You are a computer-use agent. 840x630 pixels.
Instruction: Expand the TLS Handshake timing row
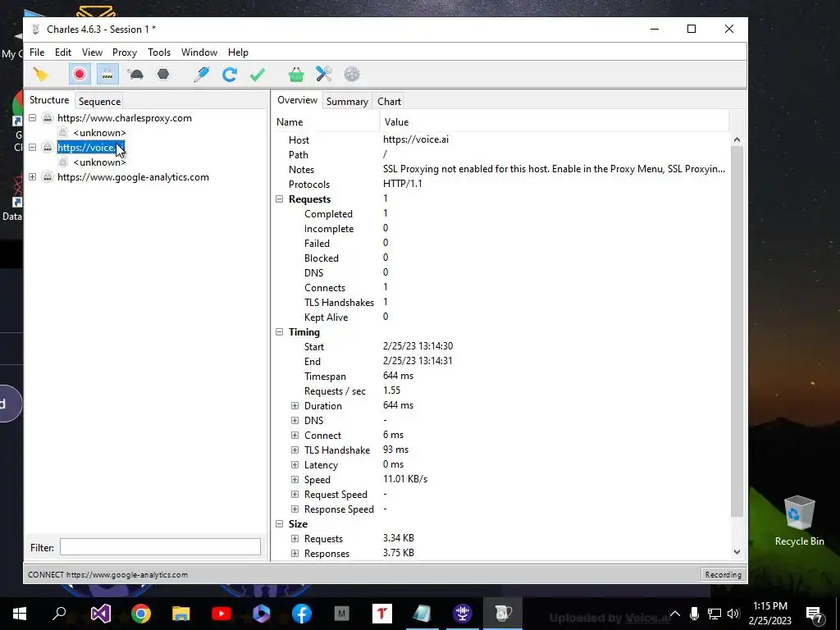coord(294,450)
